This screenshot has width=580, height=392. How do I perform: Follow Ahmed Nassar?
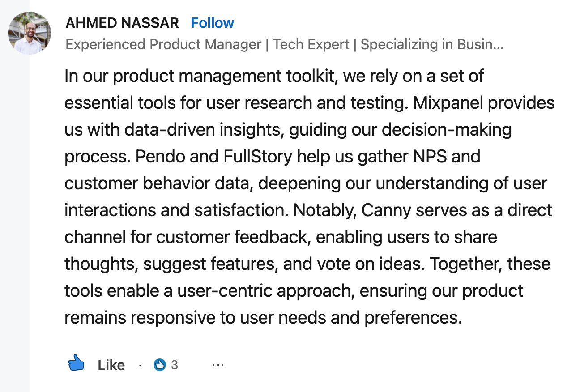coord(212,23)
